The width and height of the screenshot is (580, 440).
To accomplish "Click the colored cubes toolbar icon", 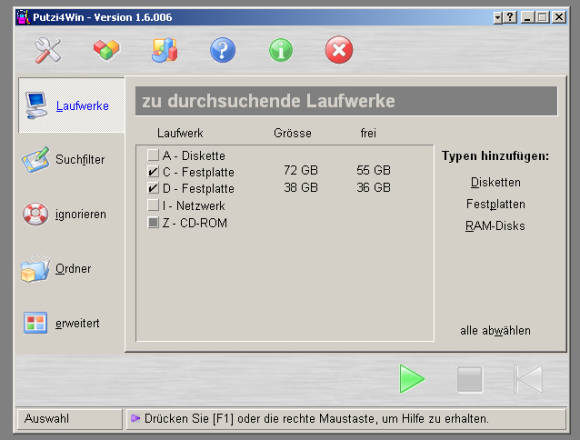I will 106,50.
